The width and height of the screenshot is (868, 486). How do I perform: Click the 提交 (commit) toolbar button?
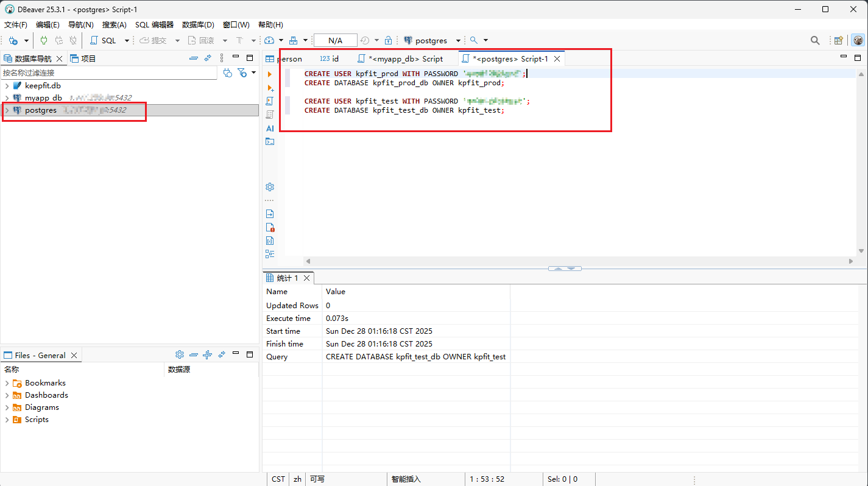[153, 40]
